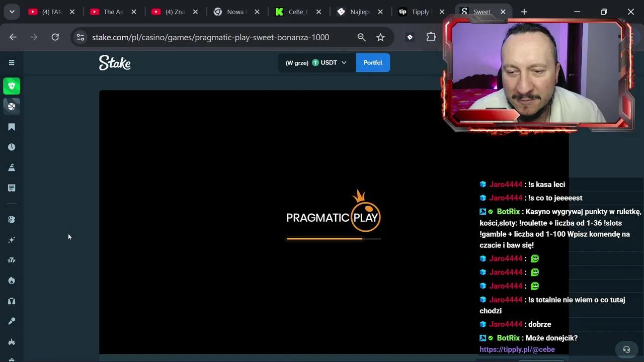The width and height of the screenshot is (644, 362).
Task: Click the blue Portfel button
Action: (373, 63)
